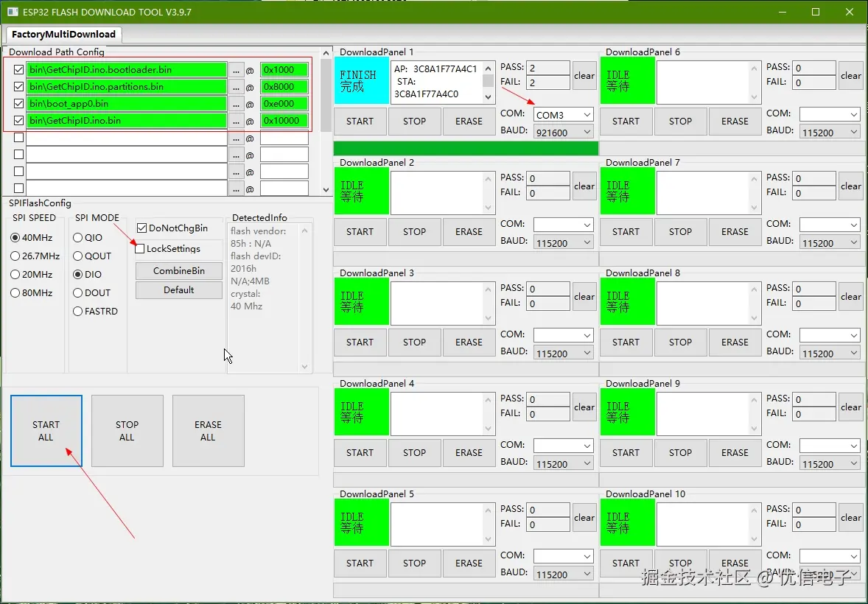Open BAUD dropdown in DownloadPanel 1
The image size is (868, 604).
click(x=563, y=133)
